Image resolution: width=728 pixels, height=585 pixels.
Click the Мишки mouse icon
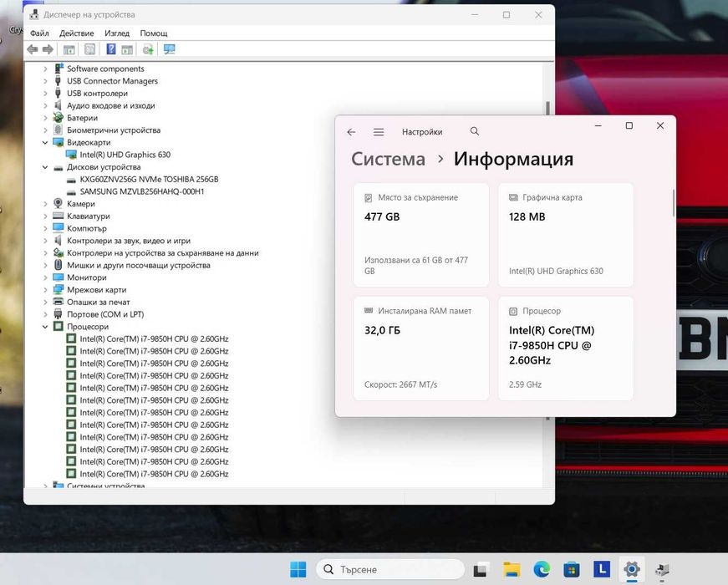(x=58, y=265)
